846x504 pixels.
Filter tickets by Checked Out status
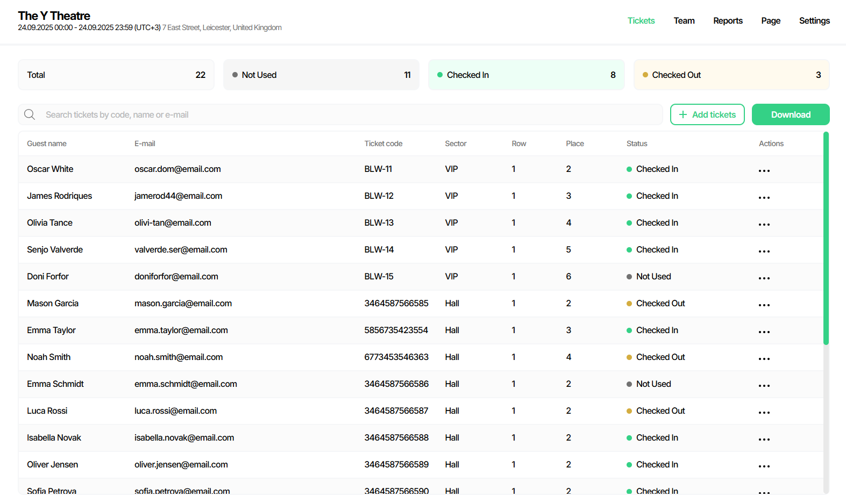click(731, 75)
